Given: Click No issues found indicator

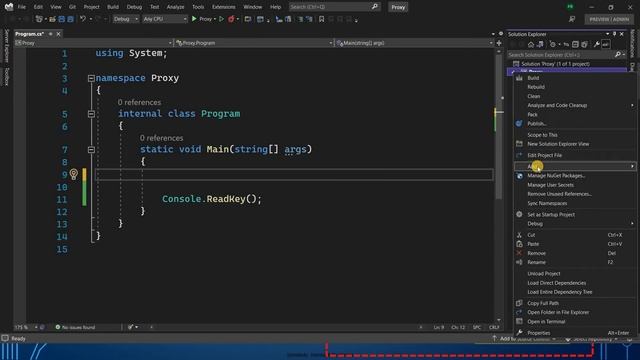Looking at the screenshot, I should 75,327.
